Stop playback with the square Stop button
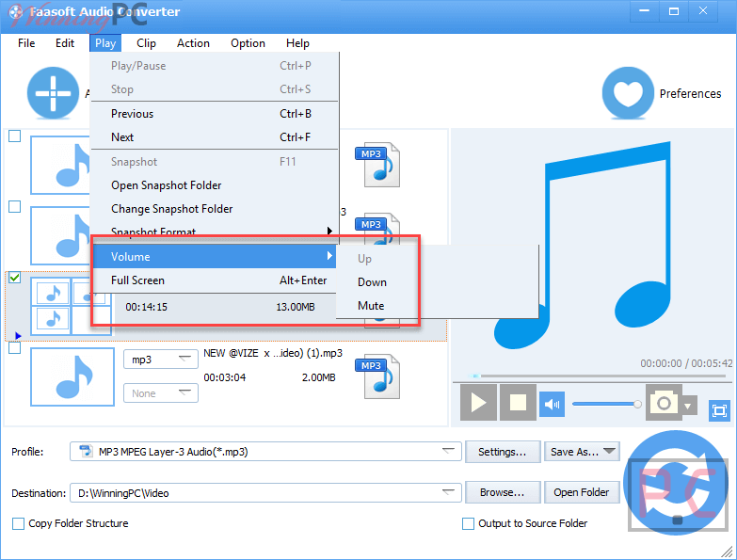The height and width of the screenshot is (560, 737). click(518, 403)
